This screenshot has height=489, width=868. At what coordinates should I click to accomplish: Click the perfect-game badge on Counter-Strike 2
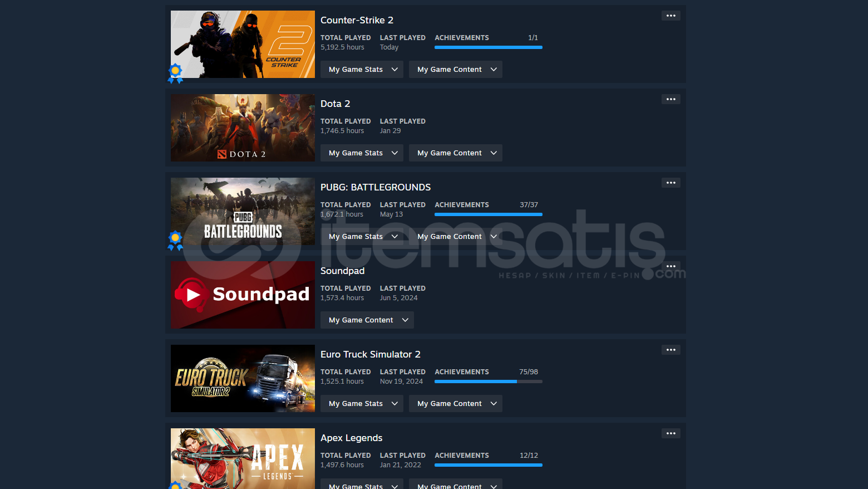point(175,73)
